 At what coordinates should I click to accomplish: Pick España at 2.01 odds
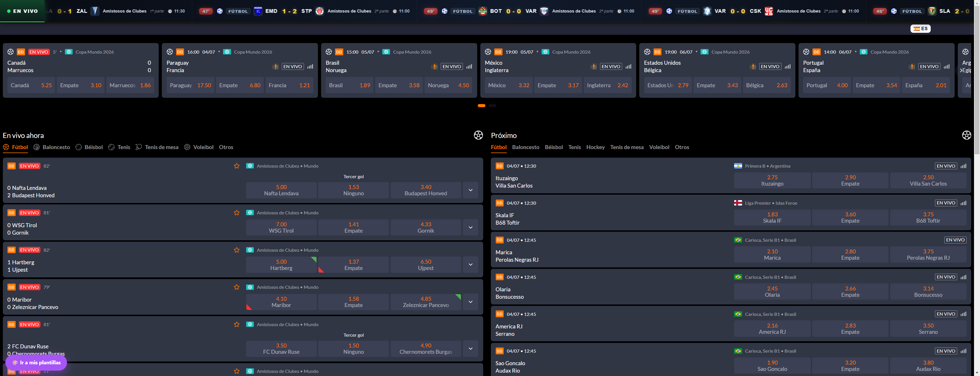pyautogui.click(x=926, y=85)
